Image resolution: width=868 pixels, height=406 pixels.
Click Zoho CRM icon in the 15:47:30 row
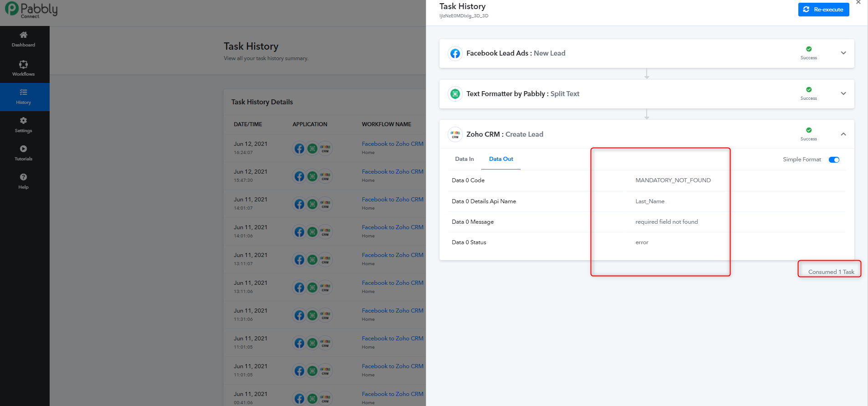click(x=325, y=176)
